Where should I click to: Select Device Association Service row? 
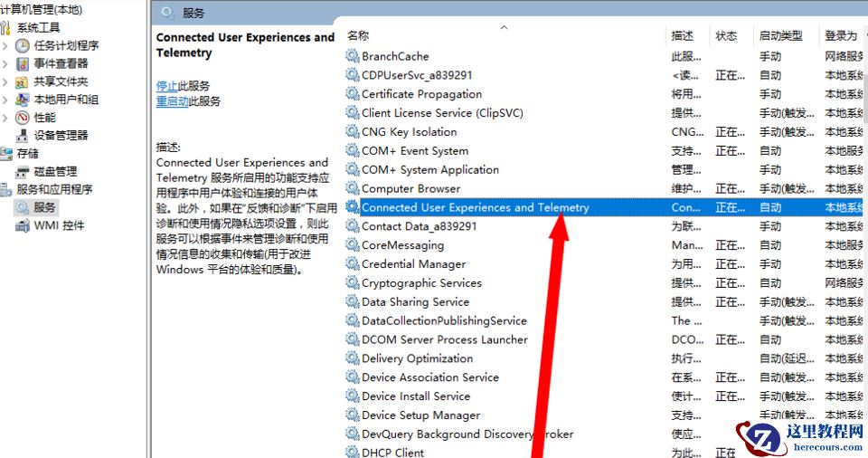click(603, 377)
